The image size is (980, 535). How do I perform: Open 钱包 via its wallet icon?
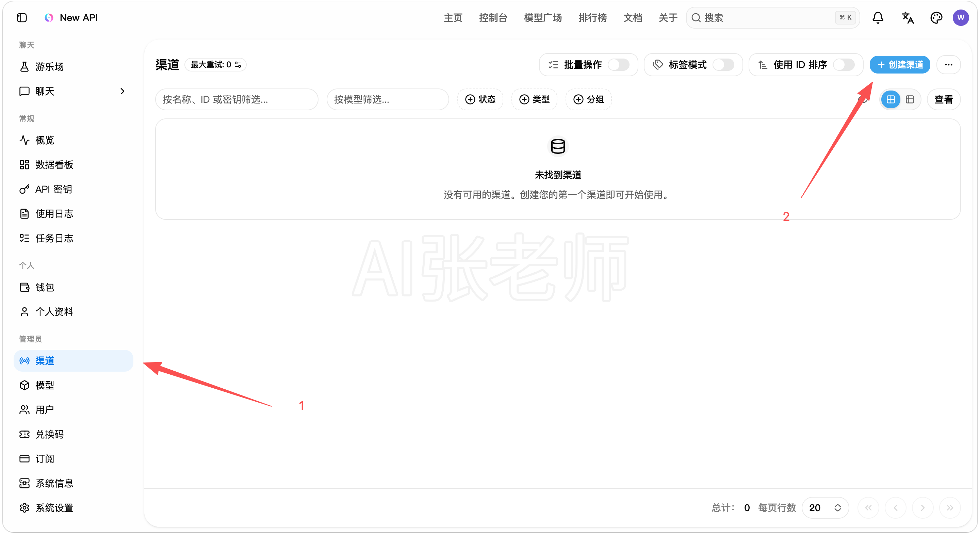(x=24, y=287)
